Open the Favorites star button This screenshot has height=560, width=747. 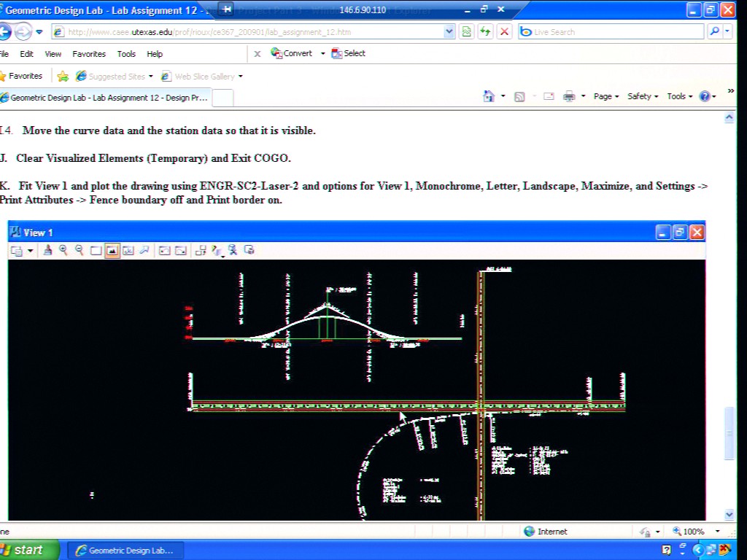click(21, 76)
